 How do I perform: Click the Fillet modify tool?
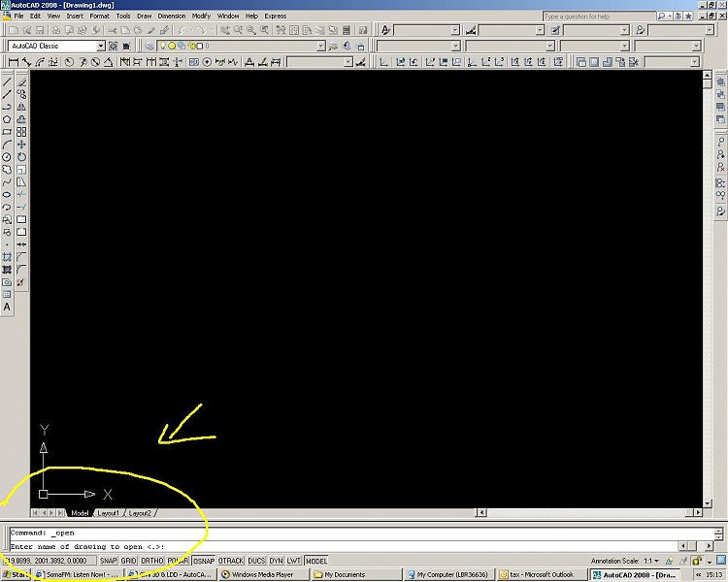[x=21, y=270]
